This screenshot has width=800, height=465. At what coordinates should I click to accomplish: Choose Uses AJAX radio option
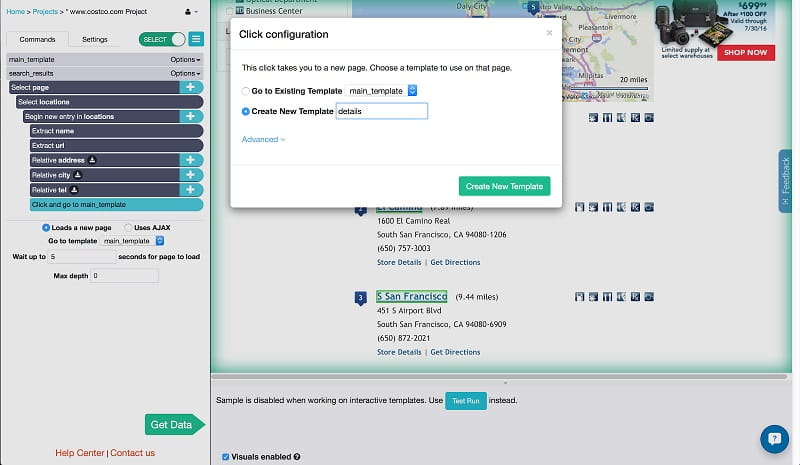[x=128, y=228]
